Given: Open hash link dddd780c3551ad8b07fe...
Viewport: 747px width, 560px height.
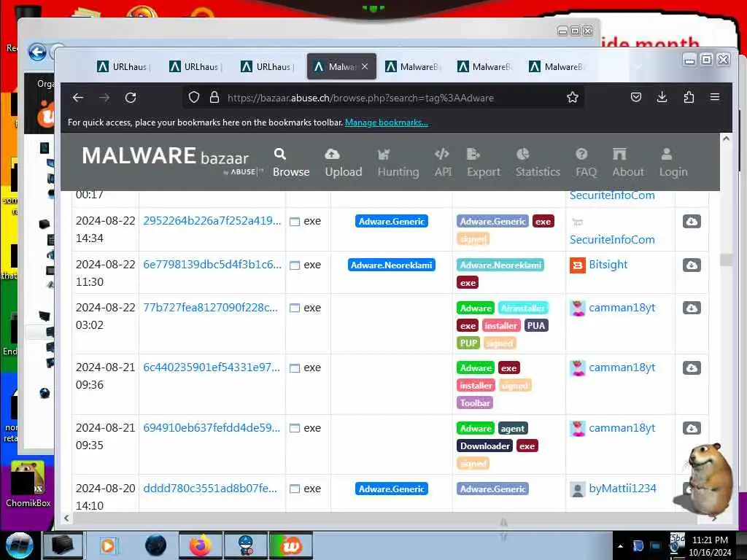Looking at the screenshot, I should click(210, 489).
